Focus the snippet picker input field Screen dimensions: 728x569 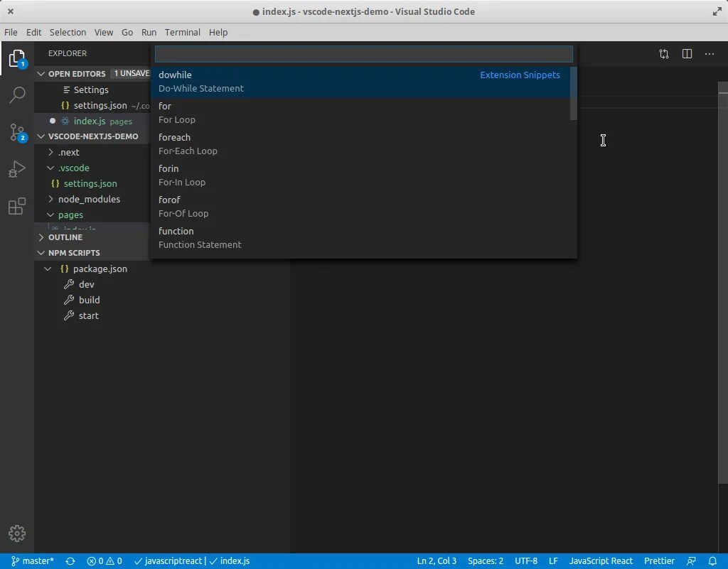click(364, 54)
